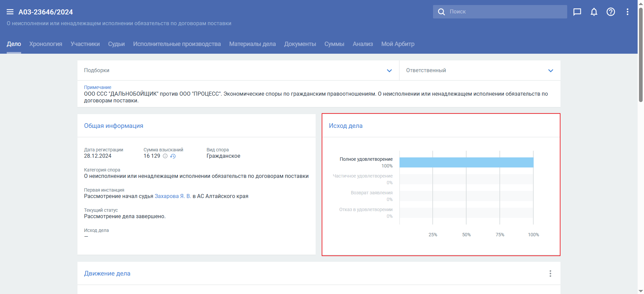Open the Материалы дела tab

(x=252, y=44)
